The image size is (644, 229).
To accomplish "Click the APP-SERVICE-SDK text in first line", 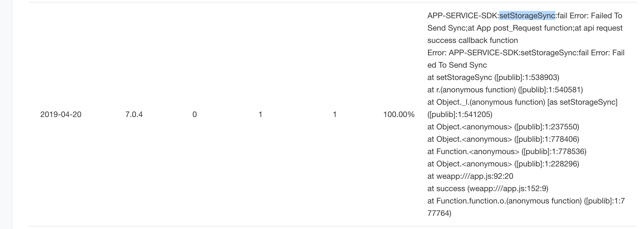I will click(x=462, y=16).
